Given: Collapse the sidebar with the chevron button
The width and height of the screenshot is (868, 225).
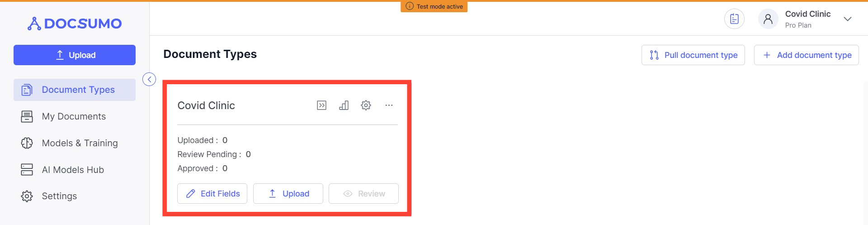Looking at the screenshot, I should click(x=149, y=79).
